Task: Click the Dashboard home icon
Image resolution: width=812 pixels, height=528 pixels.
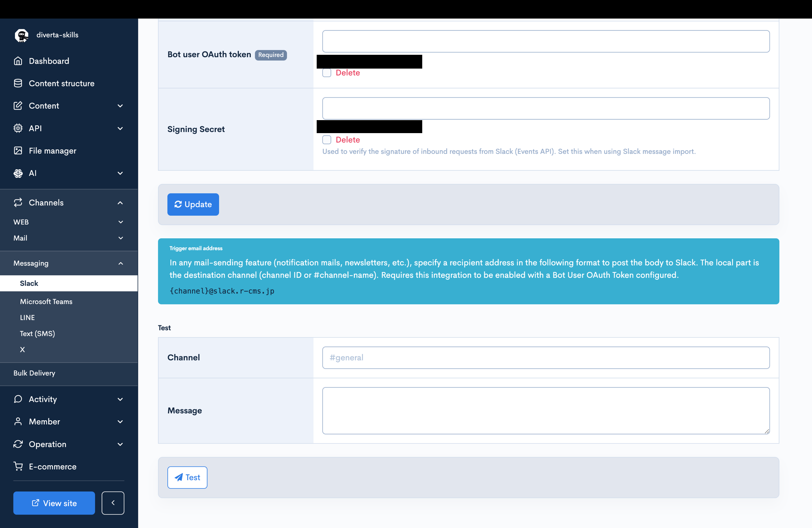Action: click(18, 61)
